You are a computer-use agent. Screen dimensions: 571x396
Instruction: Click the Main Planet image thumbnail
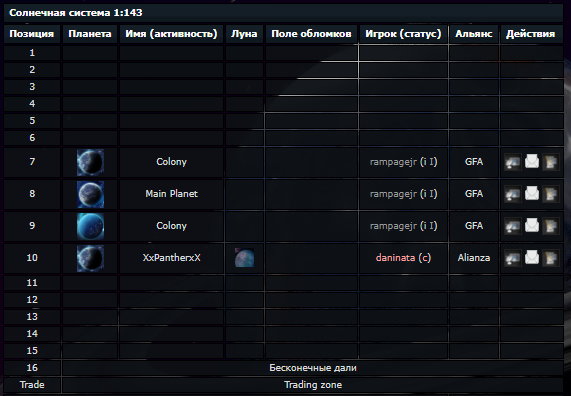pos(90,194)
